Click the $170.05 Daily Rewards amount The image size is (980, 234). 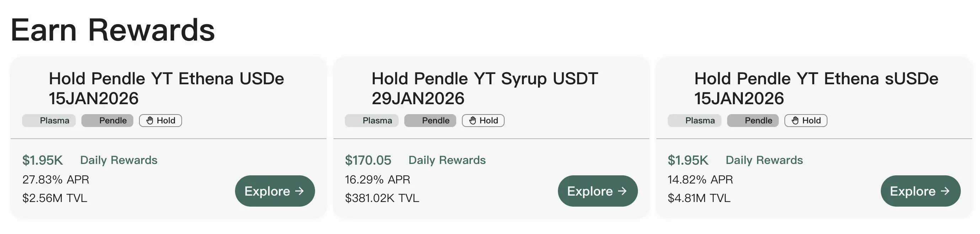pos(368,160)
